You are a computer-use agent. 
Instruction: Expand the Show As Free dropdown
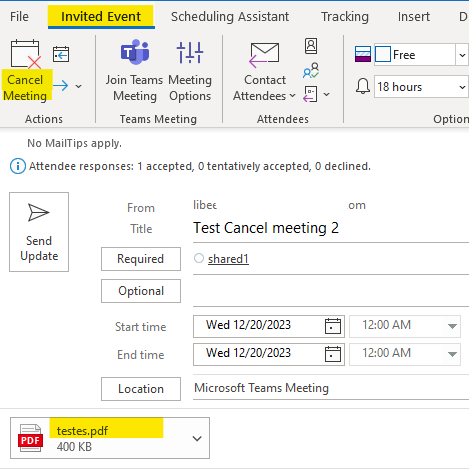point(462,55)
